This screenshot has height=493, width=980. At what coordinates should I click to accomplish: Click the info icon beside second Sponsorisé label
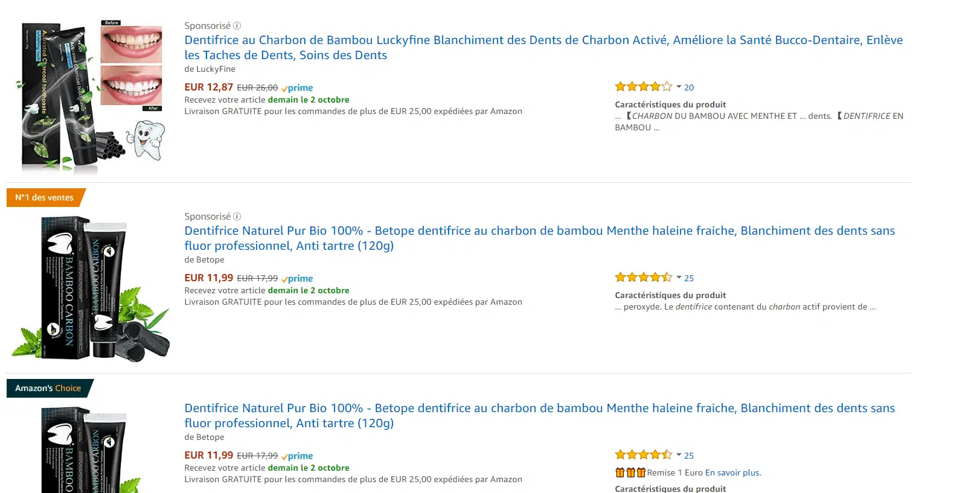click(x=237, y=216)
